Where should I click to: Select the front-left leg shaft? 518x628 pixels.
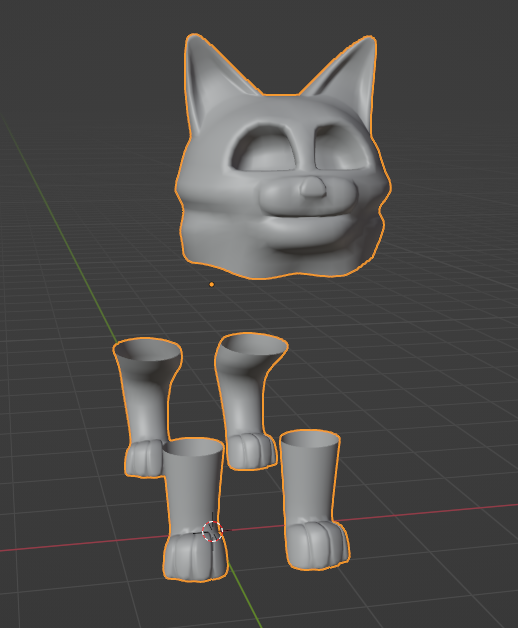click(193, 487)
